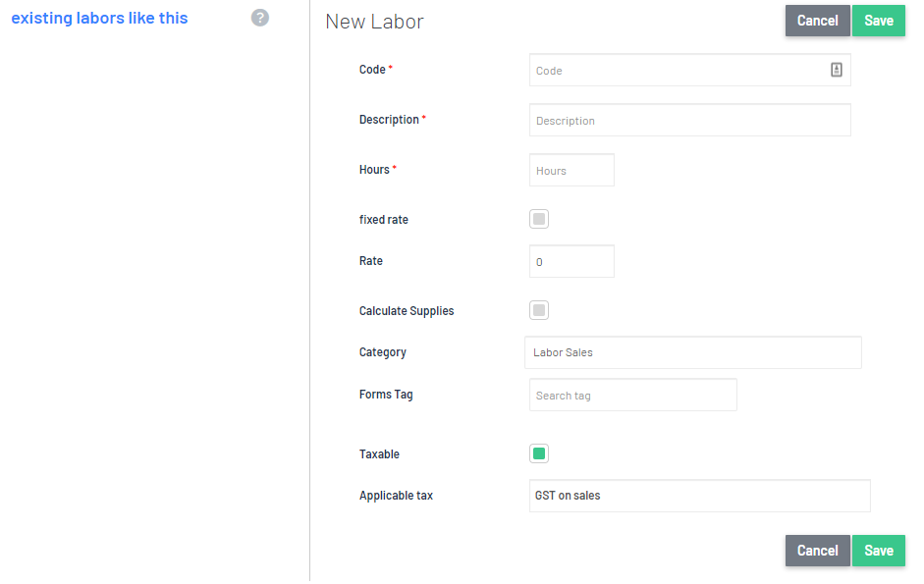Click the top Cancel button
Screen dimensions: 924x584
click(x=817, y=21)
